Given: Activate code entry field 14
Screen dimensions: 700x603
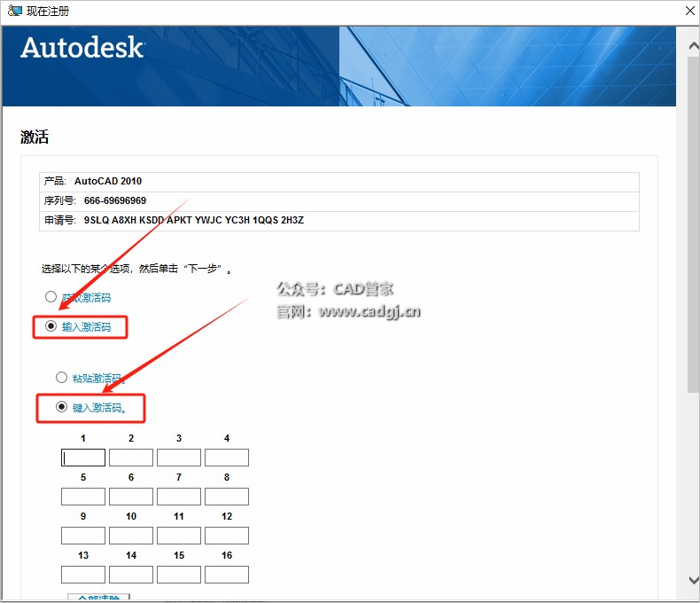Looking at the screenshot, I should tap(131, 575).
